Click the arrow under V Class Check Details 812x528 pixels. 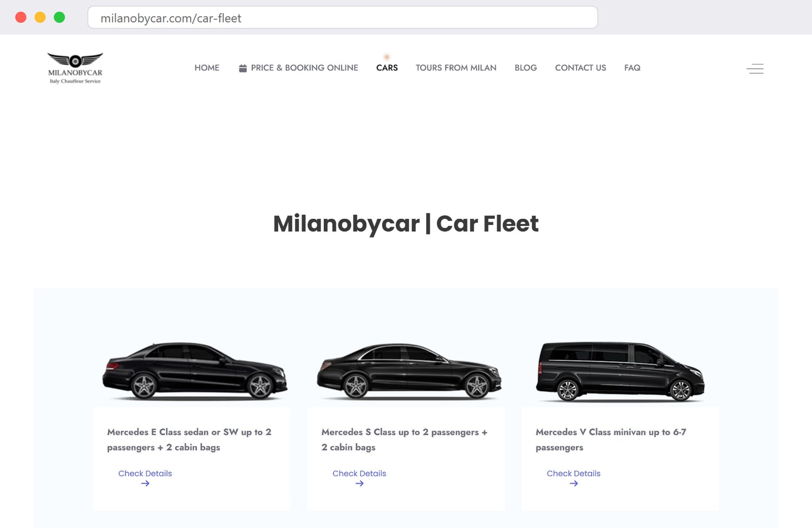coord(574,484)
